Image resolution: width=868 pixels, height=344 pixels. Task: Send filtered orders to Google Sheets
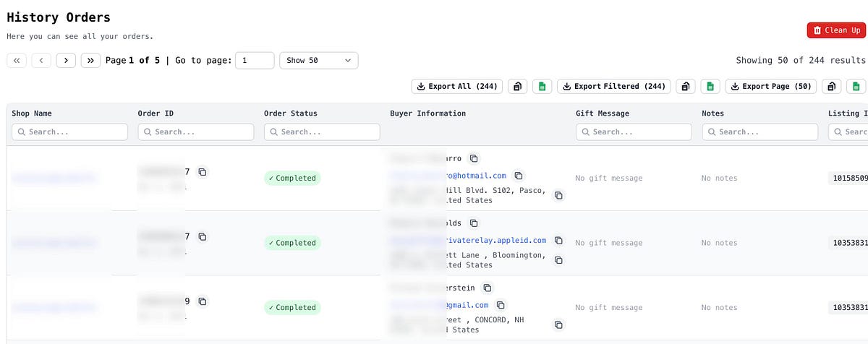point(710,87)
